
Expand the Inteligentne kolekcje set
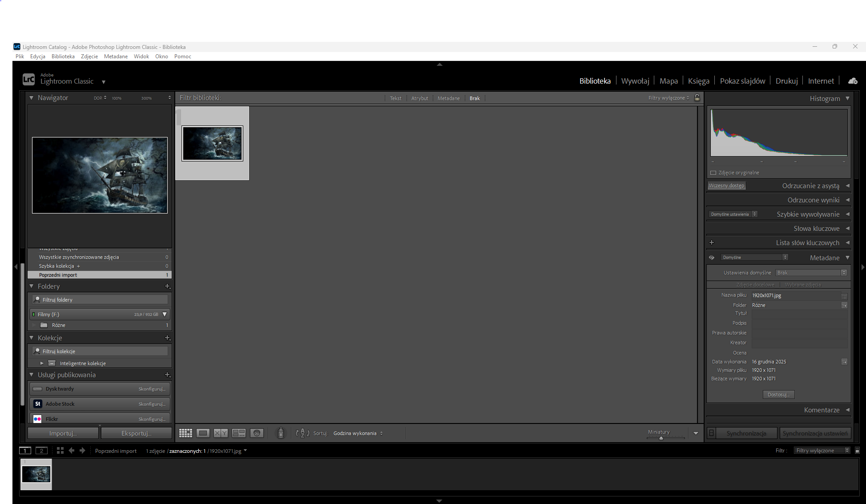[42, 363]
